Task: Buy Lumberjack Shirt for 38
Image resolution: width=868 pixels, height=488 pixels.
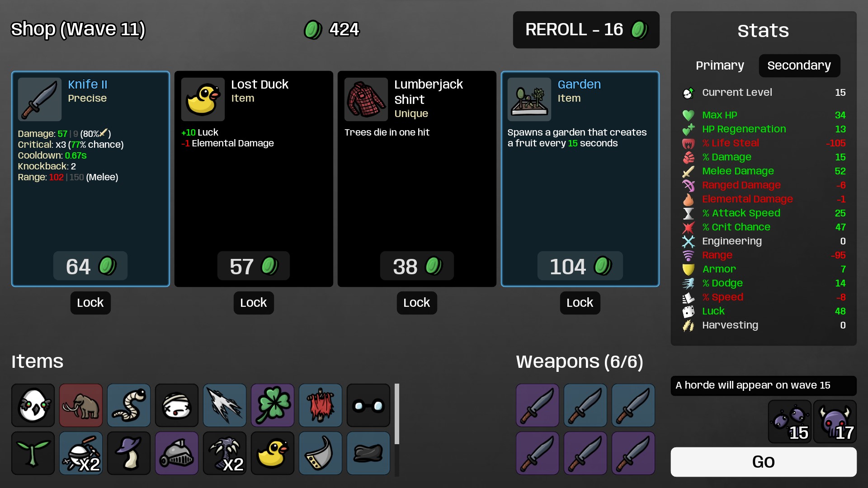Action: click(x=417, y=266)
